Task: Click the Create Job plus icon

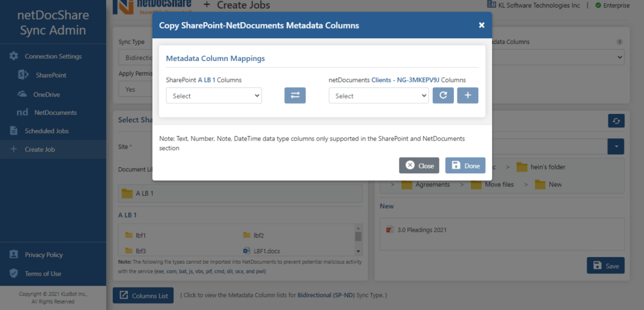Action: [13, 149]
